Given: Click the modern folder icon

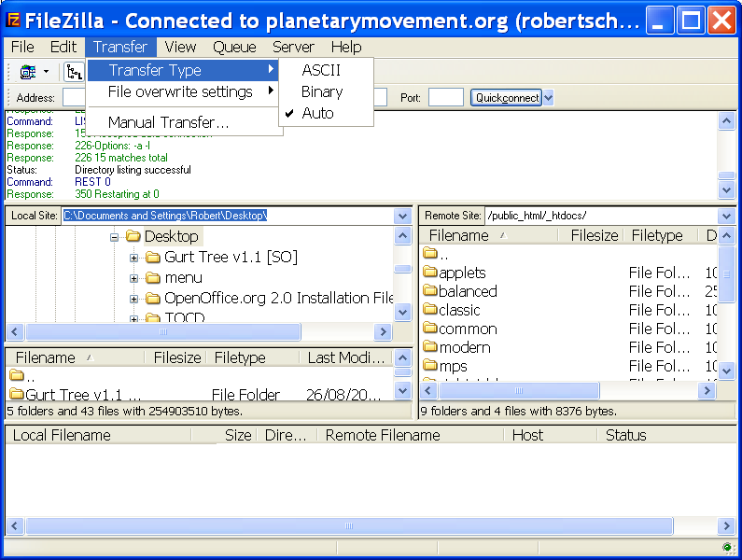Looking at the screenshot, I should click(430, 346).
